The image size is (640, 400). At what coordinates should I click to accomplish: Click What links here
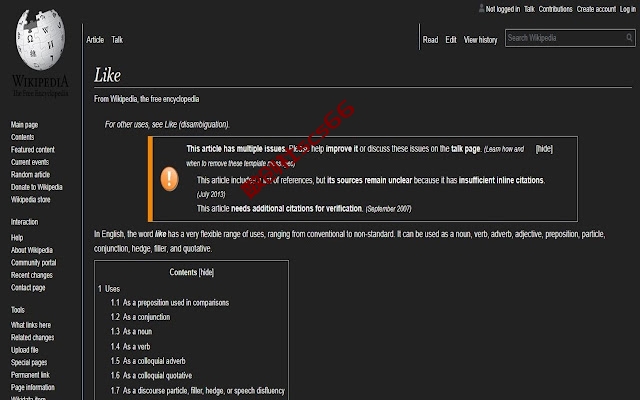click(x=31, y=325)
